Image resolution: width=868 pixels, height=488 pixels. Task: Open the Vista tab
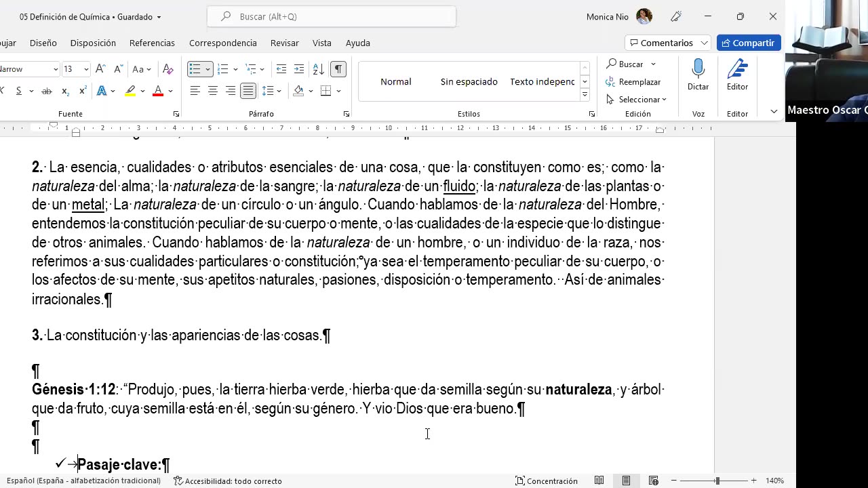[322, 43]
